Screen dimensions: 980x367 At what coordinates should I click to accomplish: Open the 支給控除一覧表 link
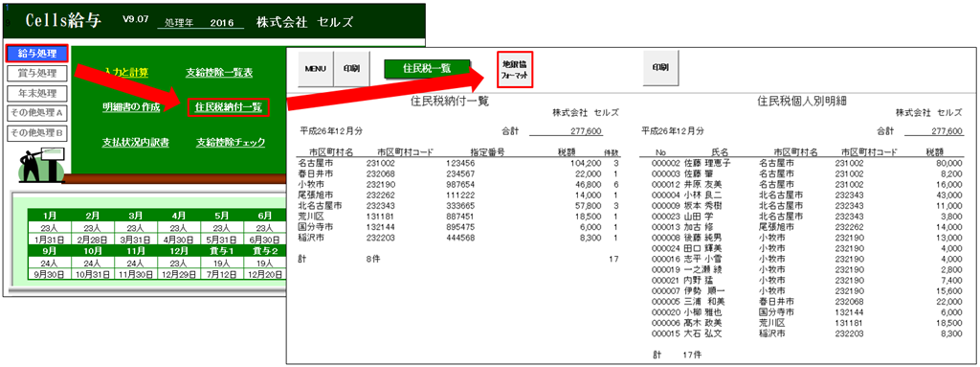(219, 73)
